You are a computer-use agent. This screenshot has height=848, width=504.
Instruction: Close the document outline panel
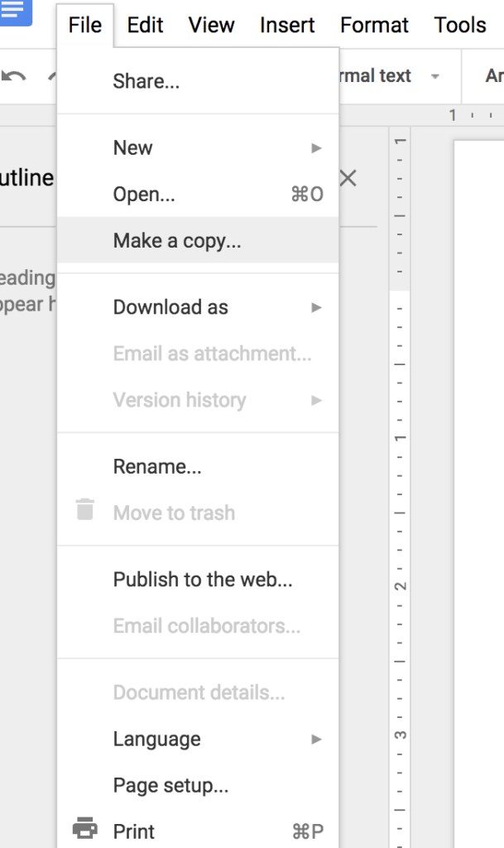tap(348, 177)
